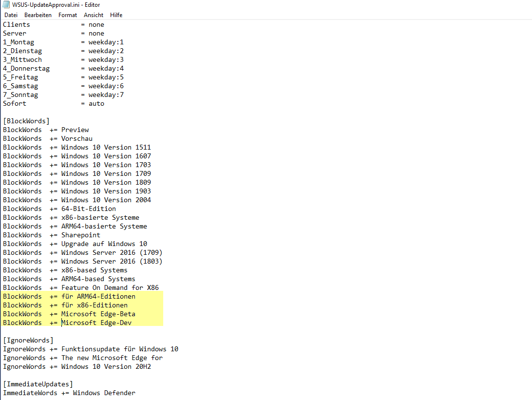The width and height of the screenshot is (532, 400).
Task: Click the highlighted 'Microsoft Edge-Dev' line
Action: click(67, 323)
